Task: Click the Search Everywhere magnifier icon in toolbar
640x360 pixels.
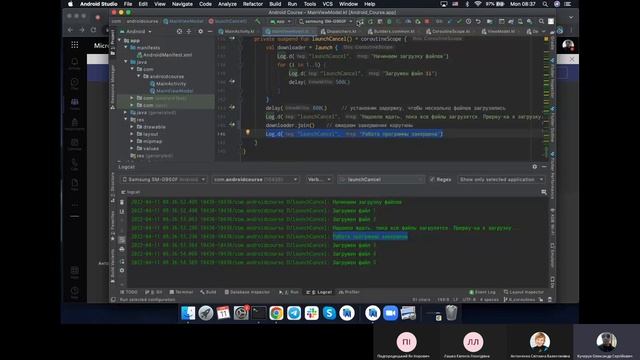Action: coord(541,21)
